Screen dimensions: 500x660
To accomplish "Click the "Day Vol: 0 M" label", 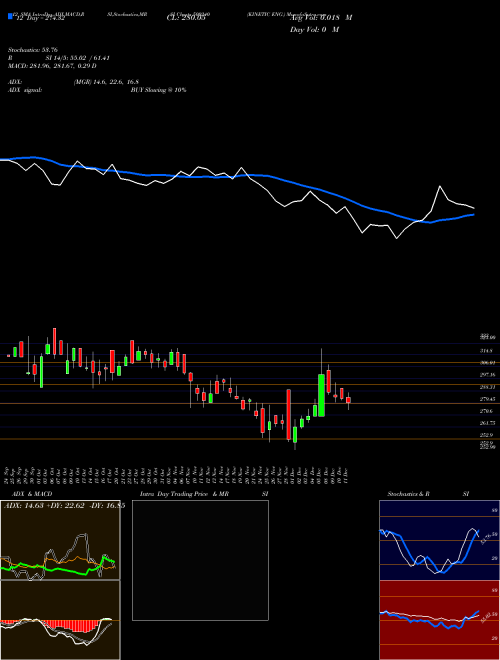I will [314, 30].
